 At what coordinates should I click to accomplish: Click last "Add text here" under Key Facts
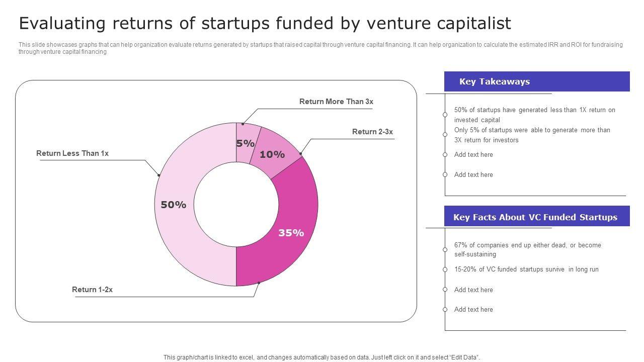(x=473, y=310)
